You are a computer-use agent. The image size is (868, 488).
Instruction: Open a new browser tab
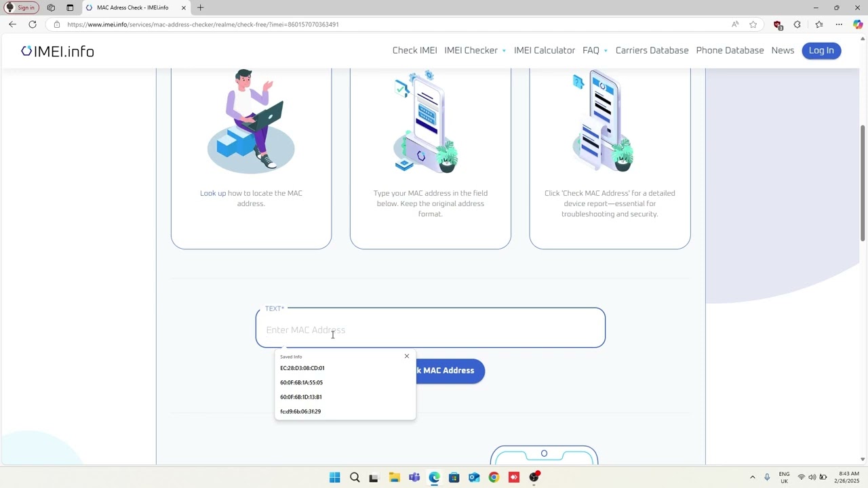coord(200,7)
